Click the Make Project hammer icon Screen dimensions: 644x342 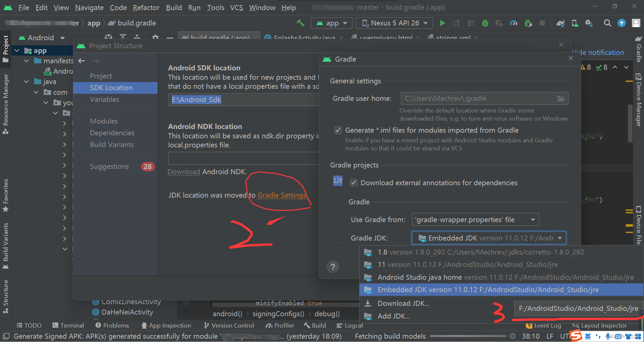tap(300, 23)
